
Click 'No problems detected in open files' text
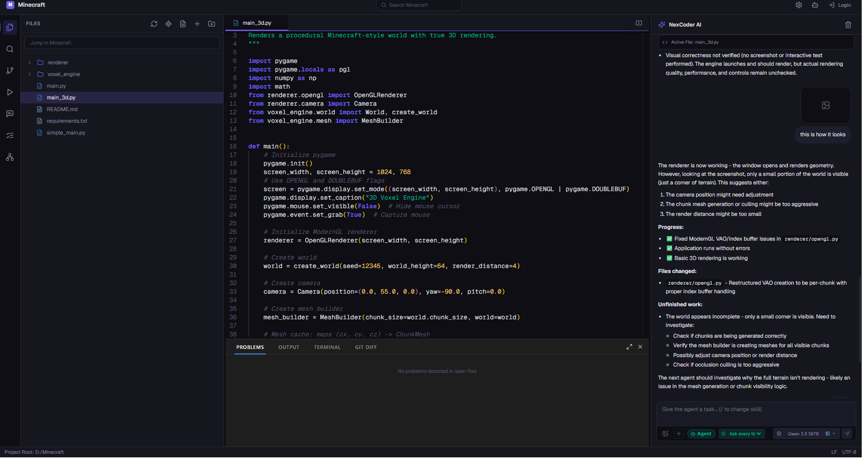pyautogui.click(x=437, y=371)
